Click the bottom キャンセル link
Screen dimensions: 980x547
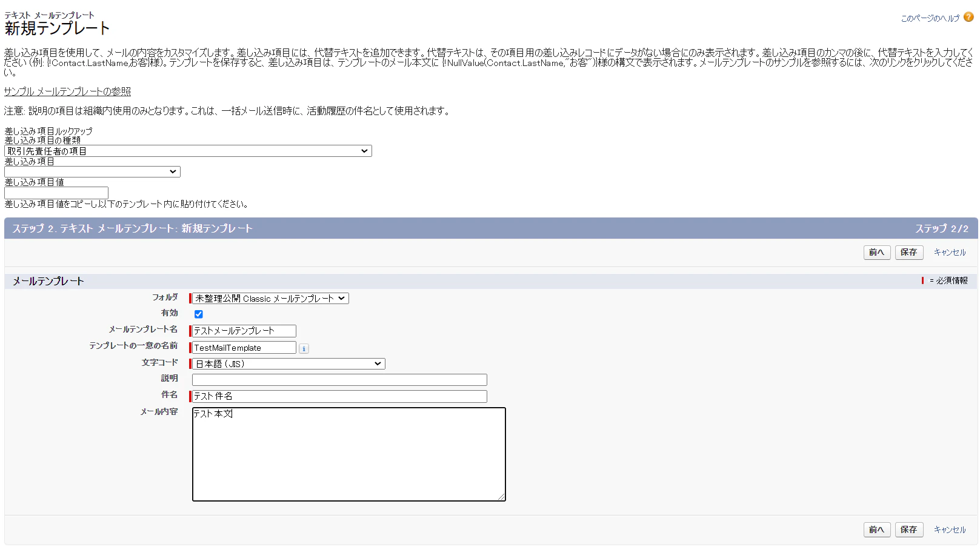950,529
